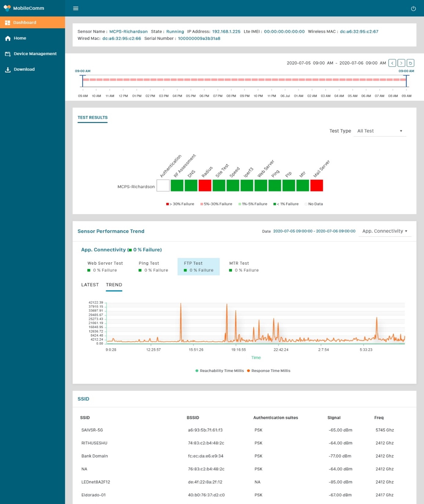The image size is (424, 504).
Task: Click the left timeline range handle
Action: coord(83,81)
